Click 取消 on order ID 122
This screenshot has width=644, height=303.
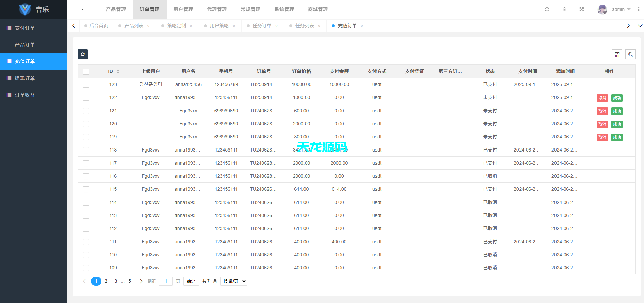602,98
